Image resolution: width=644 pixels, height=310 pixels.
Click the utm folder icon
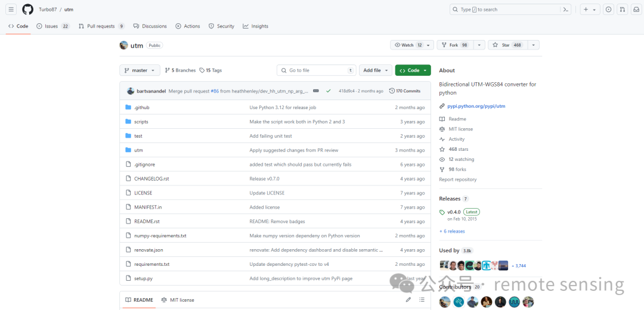point(128,150)
